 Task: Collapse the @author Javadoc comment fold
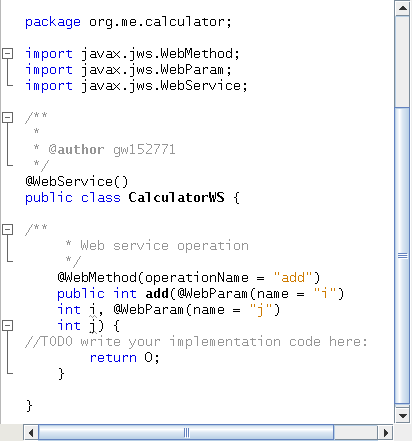(x=7, y=118)
